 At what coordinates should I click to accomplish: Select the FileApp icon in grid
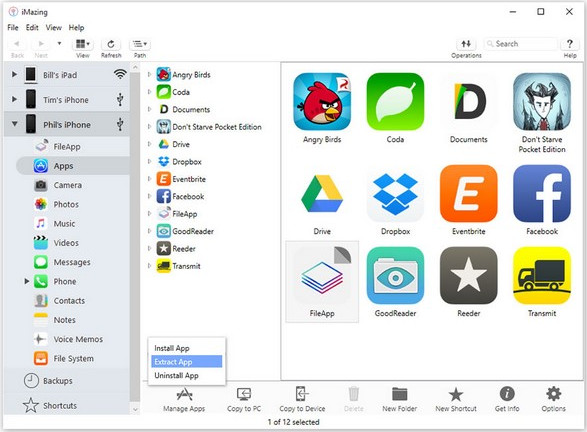pos(322,276)
